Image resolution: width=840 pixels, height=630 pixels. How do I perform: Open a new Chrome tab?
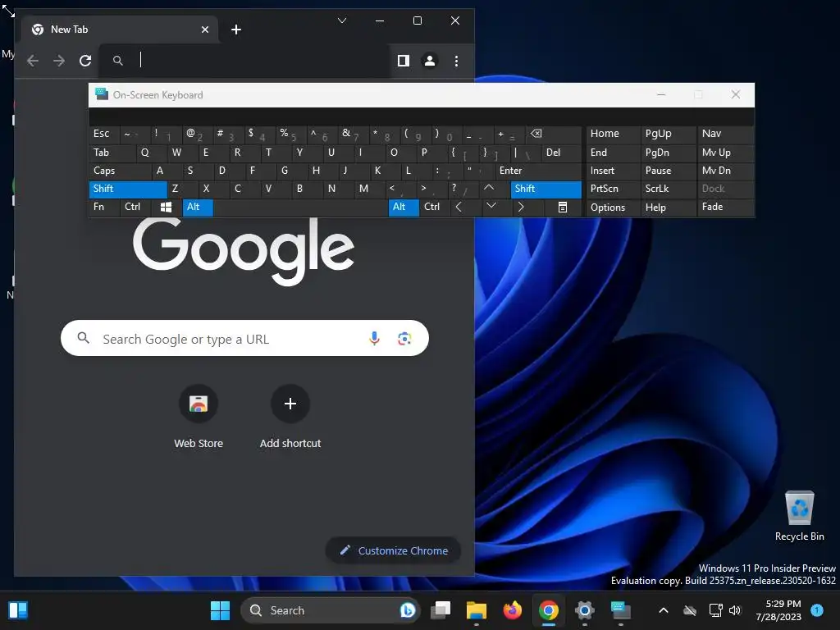[x=235, y=30]
